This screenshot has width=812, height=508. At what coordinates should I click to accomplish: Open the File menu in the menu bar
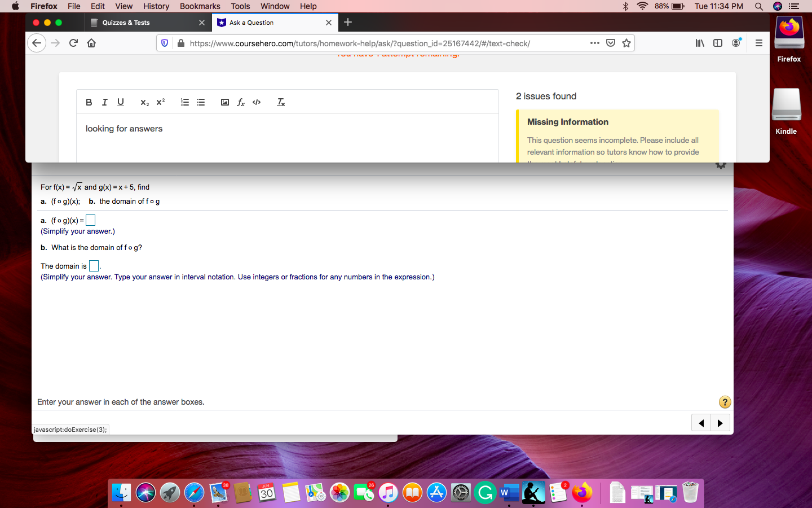click(x=74, y=6)
